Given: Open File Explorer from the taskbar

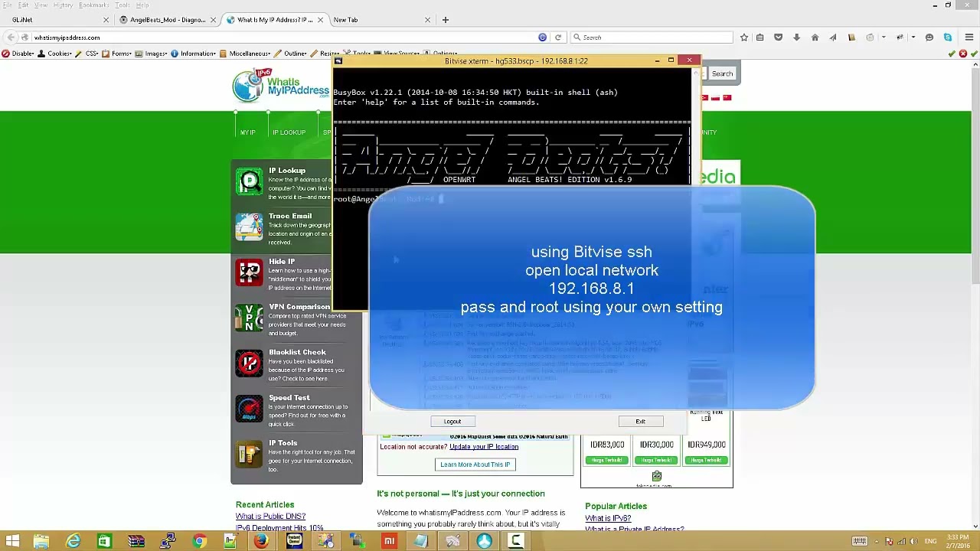Looking at the screenshot, I should (x=41, y=541).
